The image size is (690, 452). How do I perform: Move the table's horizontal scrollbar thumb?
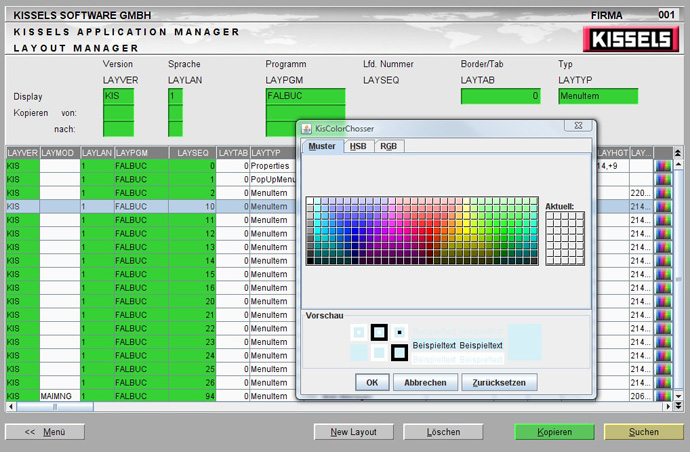[x=55, y=407]
